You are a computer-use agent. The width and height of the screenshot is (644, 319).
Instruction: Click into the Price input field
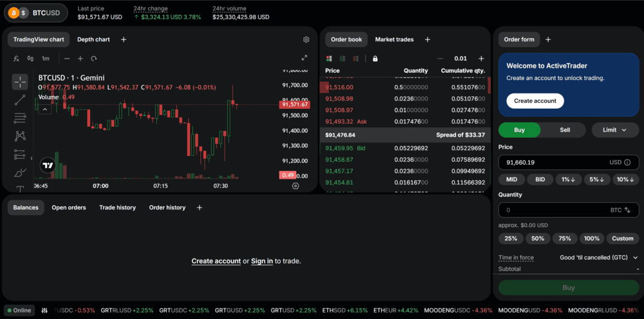(569, 162)
